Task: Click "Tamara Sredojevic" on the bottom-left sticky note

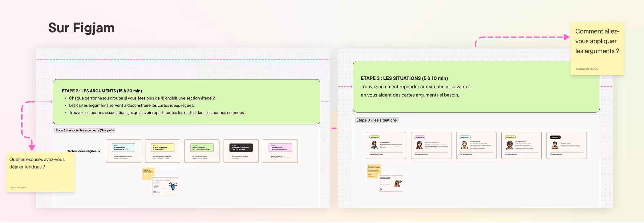Action: tap(18, 187)
